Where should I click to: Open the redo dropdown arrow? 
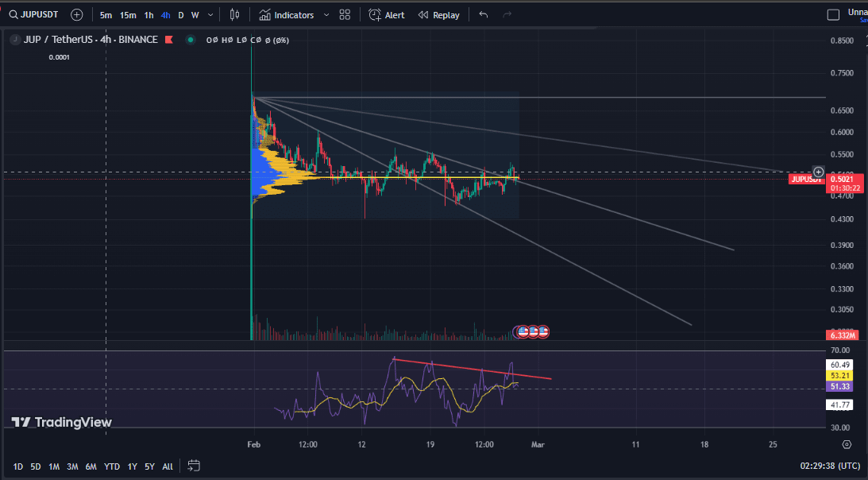[x=506, y=14]
